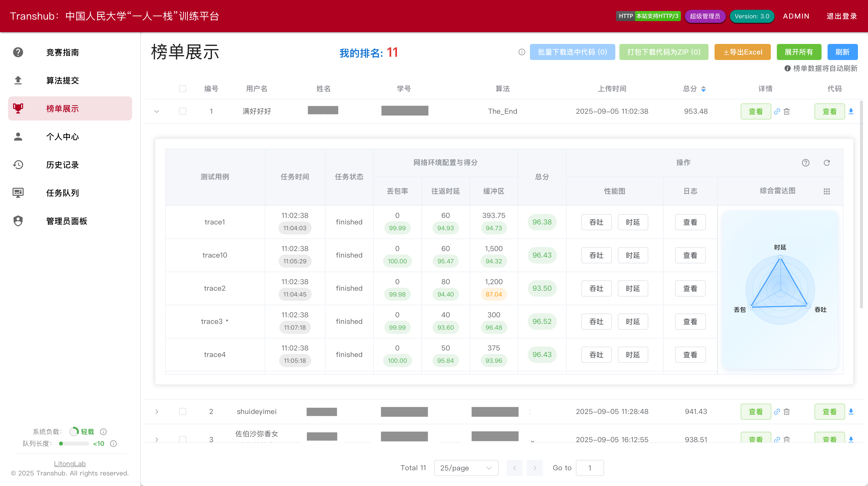Click the link icon in row 1
Image resolution: width=868 pixels, height=486 pixels.
click(777, 111)
